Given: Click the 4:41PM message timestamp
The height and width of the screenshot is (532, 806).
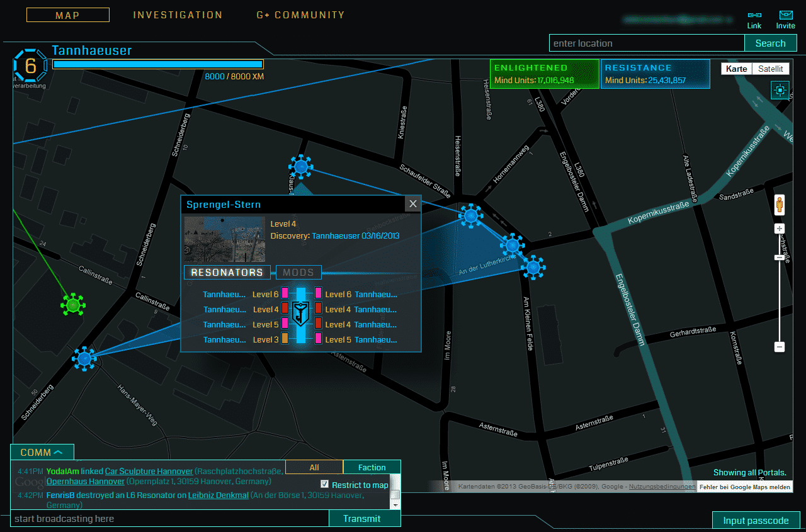Looking at the screenshot, I should (30, 471).
